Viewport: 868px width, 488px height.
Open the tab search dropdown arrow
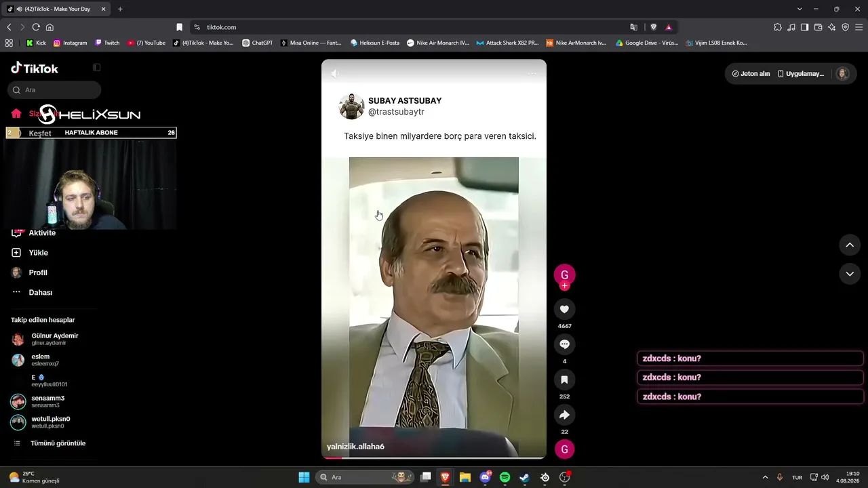(x=800, y=9)
